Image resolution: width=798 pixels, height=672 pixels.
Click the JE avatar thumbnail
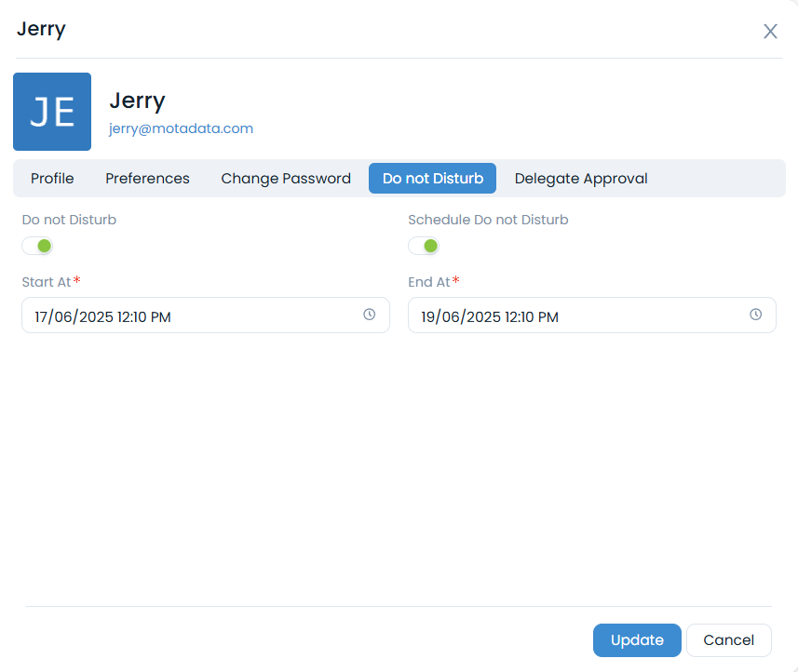click(52, 112)
